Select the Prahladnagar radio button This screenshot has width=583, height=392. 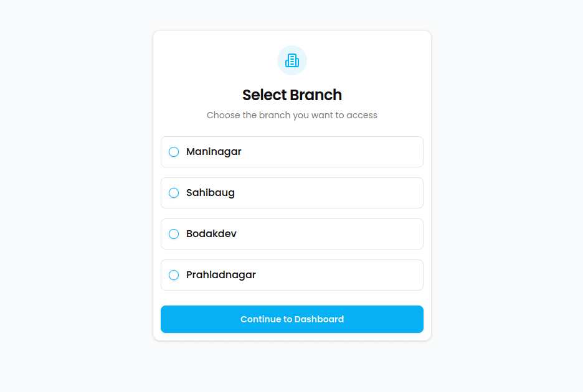(x=173, y=274)
